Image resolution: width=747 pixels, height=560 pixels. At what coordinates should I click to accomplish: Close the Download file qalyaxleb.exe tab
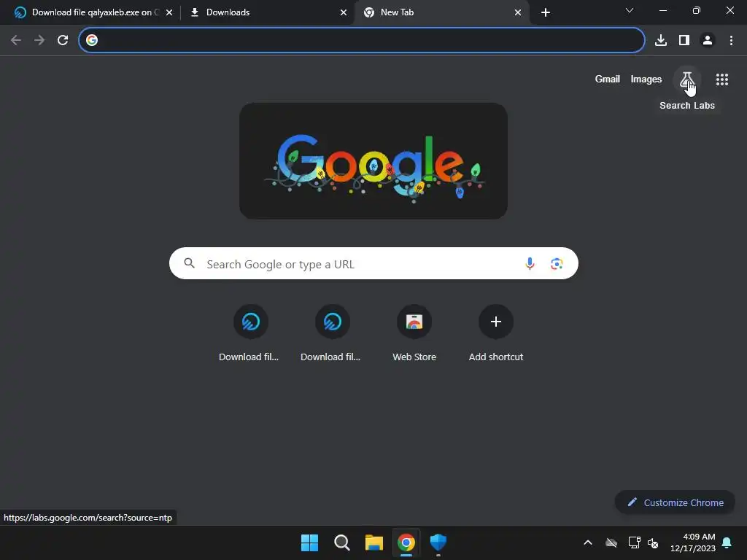click(169, 12)
